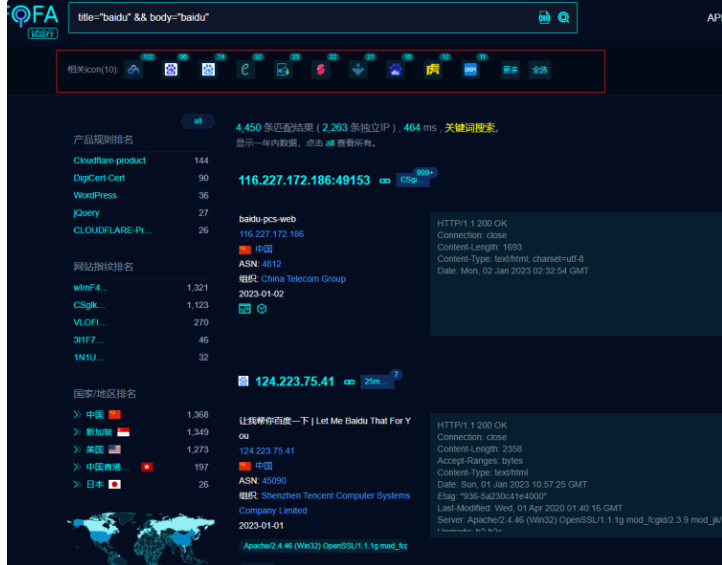This screenshot has height=565, width=722.
Task: Click favicon beside 124.223.75.41
Action: point(243,381)
